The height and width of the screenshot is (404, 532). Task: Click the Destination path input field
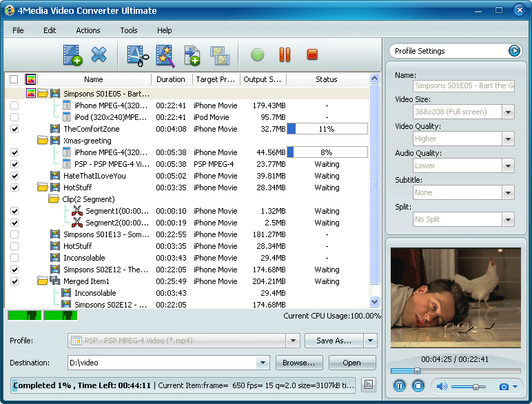[163, 363]
